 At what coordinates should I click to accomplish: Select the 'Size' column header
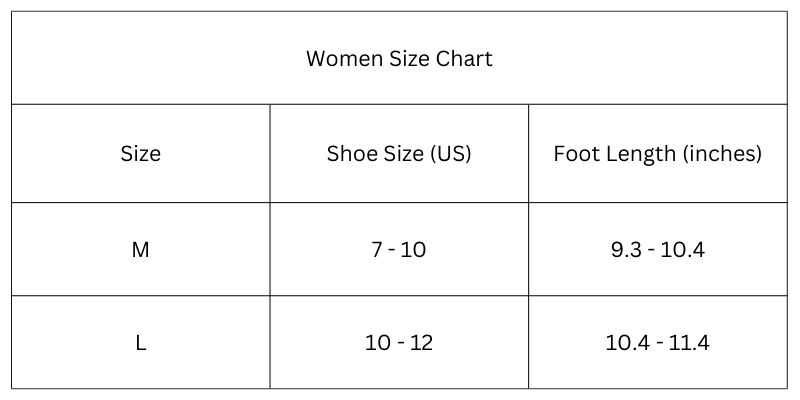140,154
